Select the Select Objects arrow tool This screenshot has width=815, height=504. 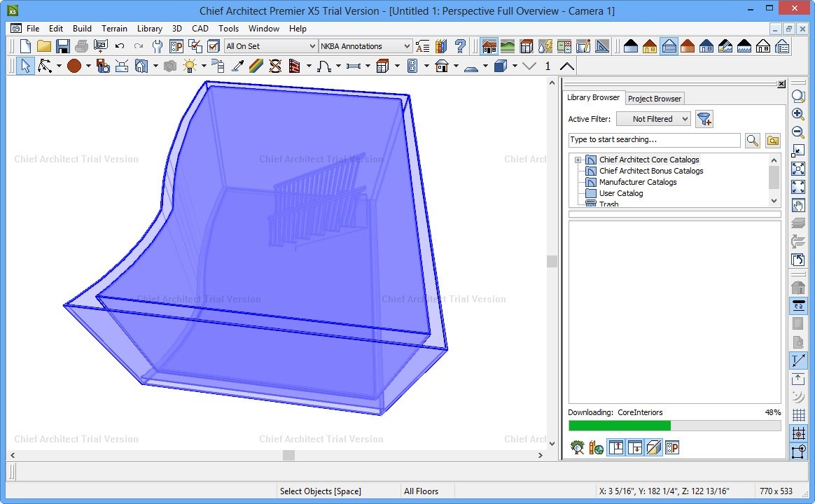(x=25, y=66)
